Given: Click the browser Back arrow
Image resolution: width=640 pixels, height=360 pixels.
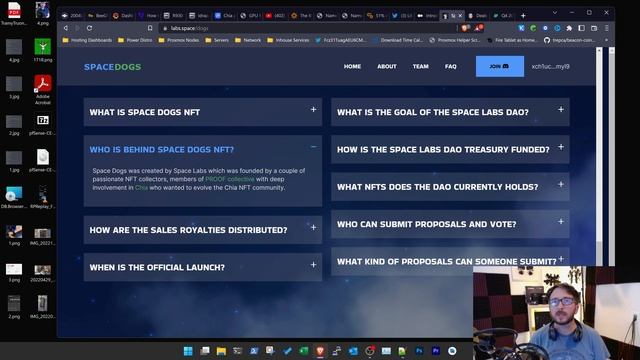Looking at the screenshot, I should pyautogui.click(x=66, y=28).
